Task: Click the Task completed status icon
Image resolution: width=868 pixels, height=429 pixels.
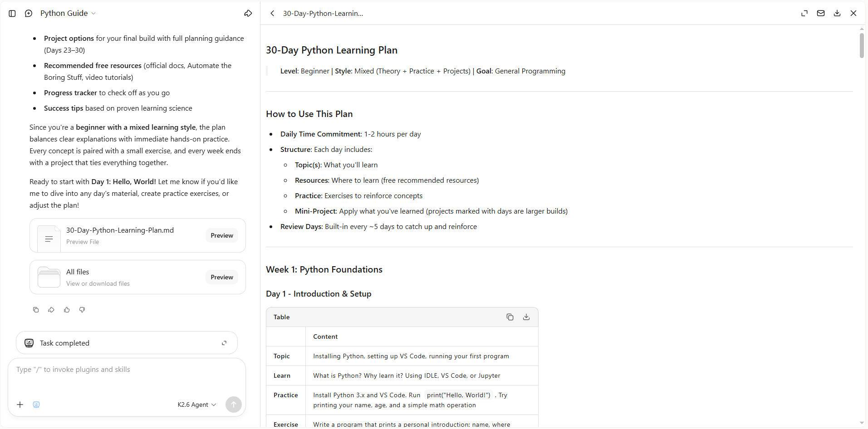Action: click(29, 343)
